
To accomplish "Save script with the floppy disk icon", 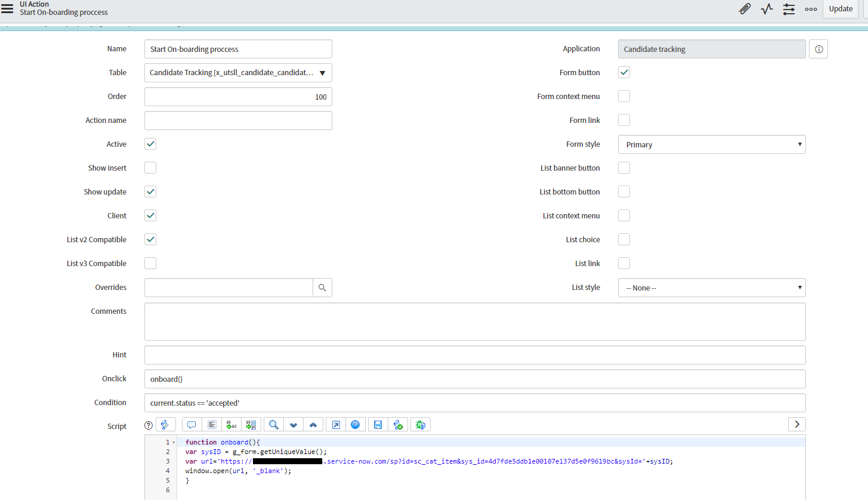I will coord(378,425).
